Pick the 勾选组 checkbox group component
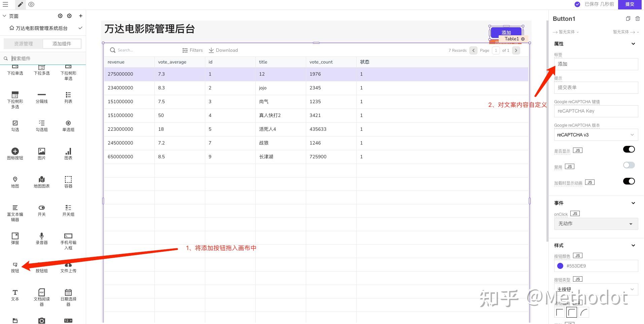Screen dimensions: 644x324 tap(42, 126)
